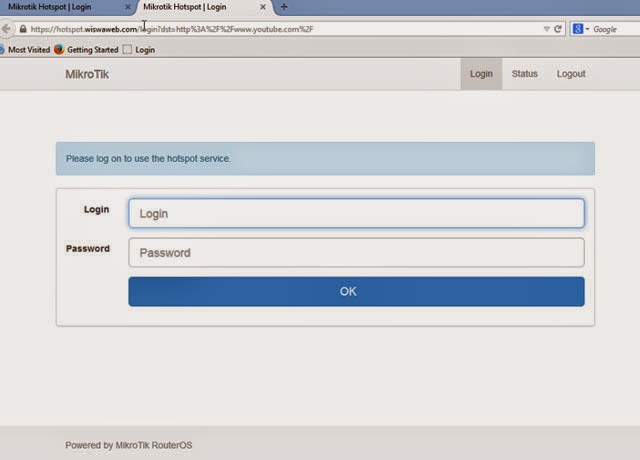Click the 'Powered by MikroTik RouterOS' footer text
The image size is (640, 460).
[129, 445]
